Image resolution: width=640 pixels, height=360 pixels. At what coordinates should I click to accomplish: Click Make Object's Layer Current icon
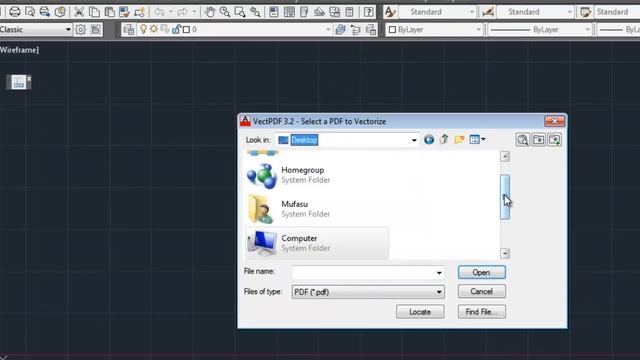tap(340, 29)
